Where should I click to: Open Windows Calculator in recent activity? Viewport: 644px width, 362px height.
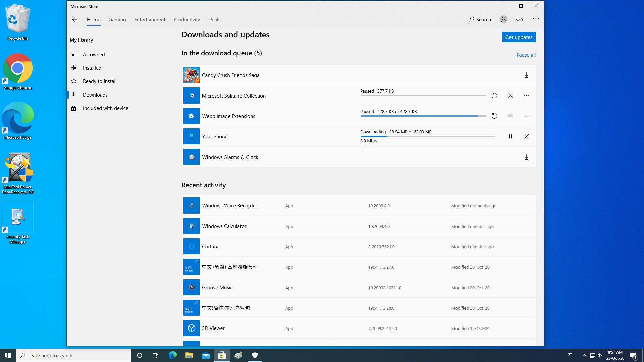point(359,226)
